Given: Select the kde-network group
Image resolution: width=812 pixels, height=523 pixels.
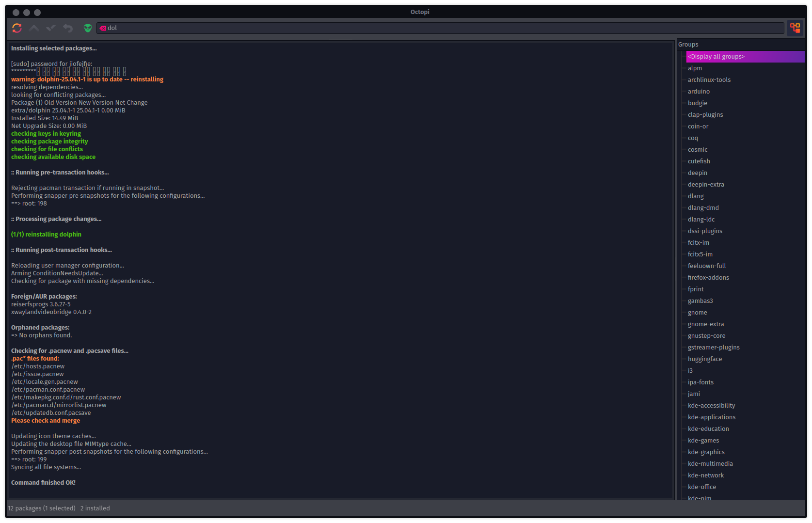Looking at the screenshot, I should 746,475.
